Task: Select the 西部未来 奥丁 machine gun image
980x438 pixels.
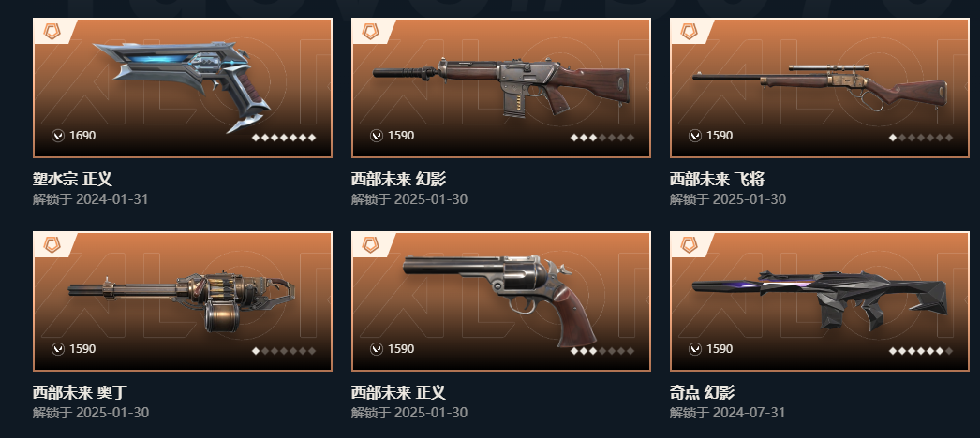Action: pyautogui.click(x=181, y=303)
